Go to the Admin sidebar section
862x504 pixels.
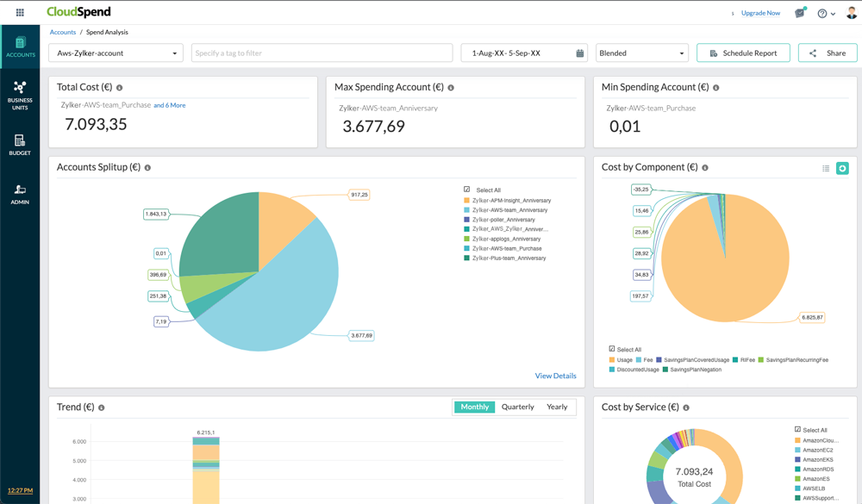(21, 191)
